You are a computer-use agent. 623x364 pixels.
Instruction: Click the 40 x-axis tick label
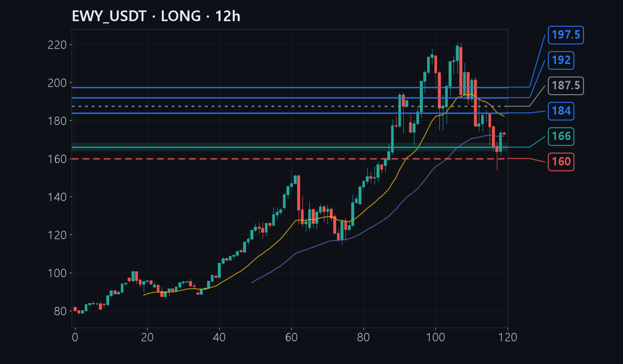219,337
